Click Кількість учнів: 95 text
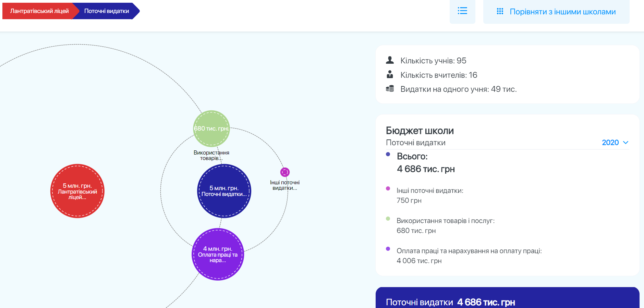 click(433, 61)
